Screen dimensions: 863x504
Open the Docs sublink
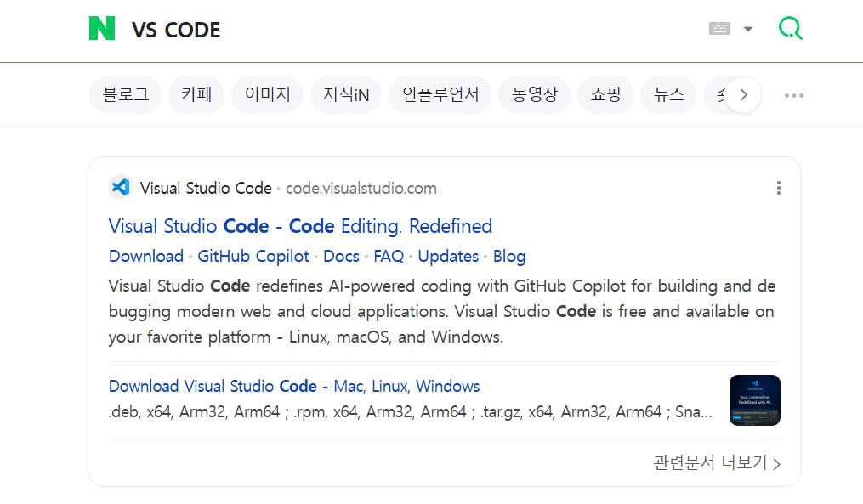click(x=341, y=257)
